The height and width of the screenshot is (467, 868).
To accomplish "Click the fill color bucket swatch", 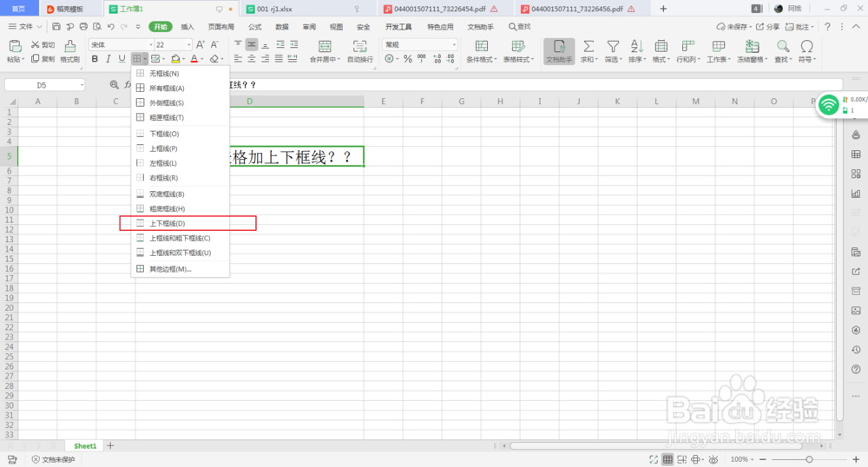I will click(175, 59).
